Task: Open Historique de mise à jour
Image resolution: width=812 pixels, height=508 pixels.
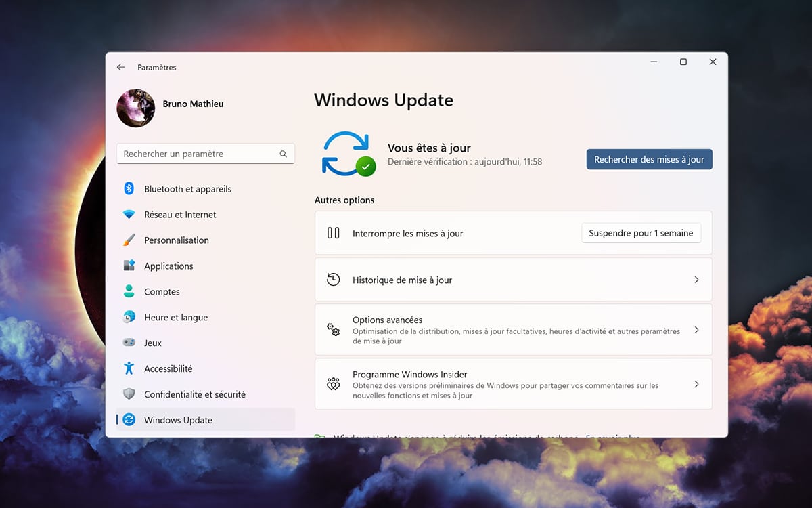Action: click(x=514, y=280)
